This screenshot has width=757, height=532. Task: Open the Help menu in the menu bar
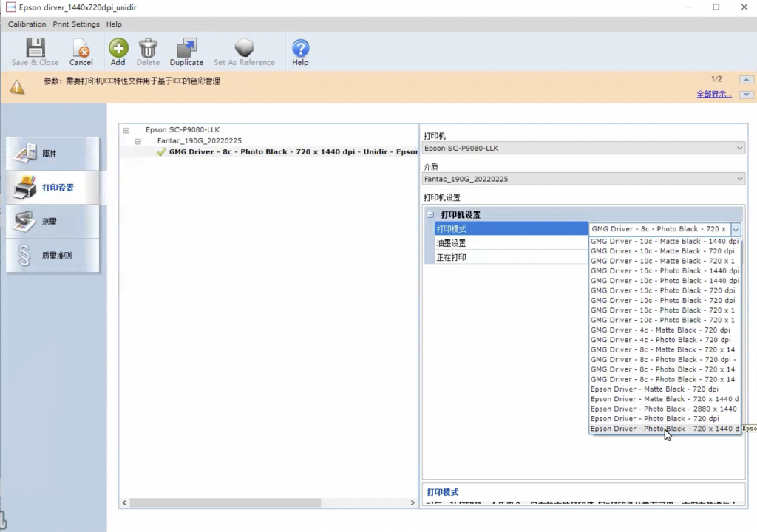click(x=114, y=24)
